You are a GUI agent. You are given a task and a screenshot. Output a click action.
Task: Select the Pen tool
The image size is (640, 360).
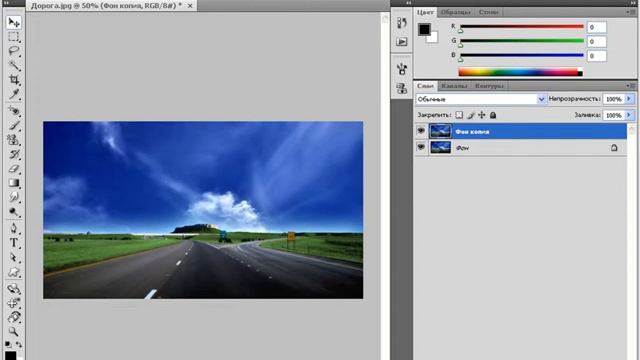pyautogui.click(x=14, y=228)
